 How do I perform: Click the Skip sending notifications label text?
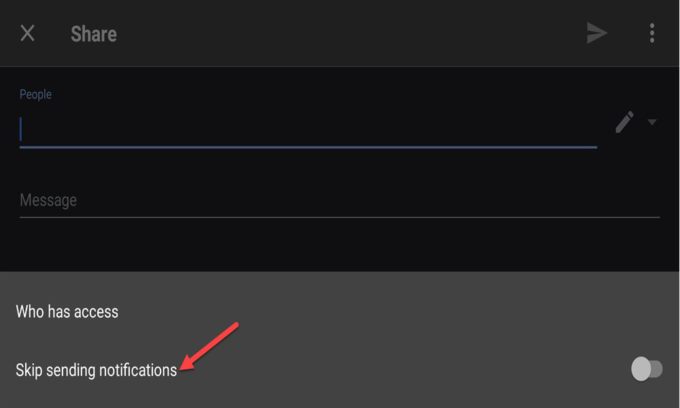pyautogui.click(x=96, y=370)
